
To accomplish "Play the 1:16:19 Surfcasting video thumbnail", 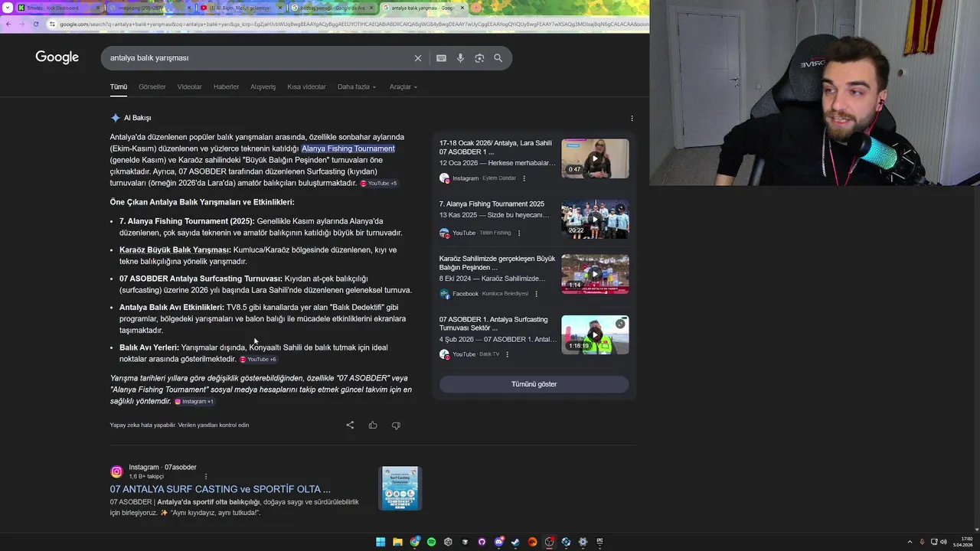I will 595,335.
